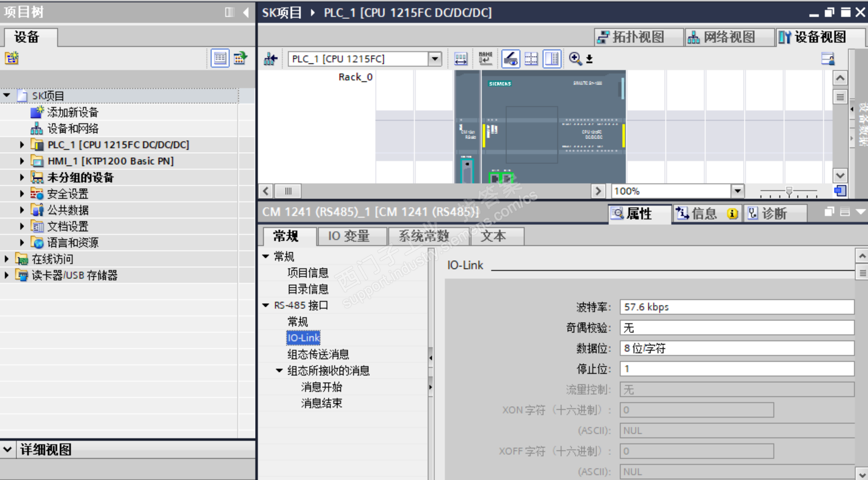Select 消息结束 in properties navigation

click(321, 403)
